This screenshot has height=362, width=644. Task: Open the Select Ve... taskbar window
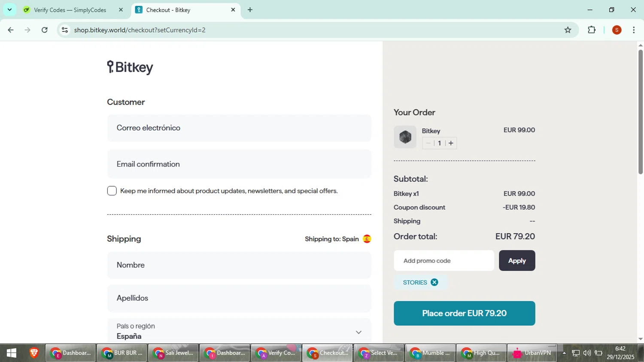[378, 353]
